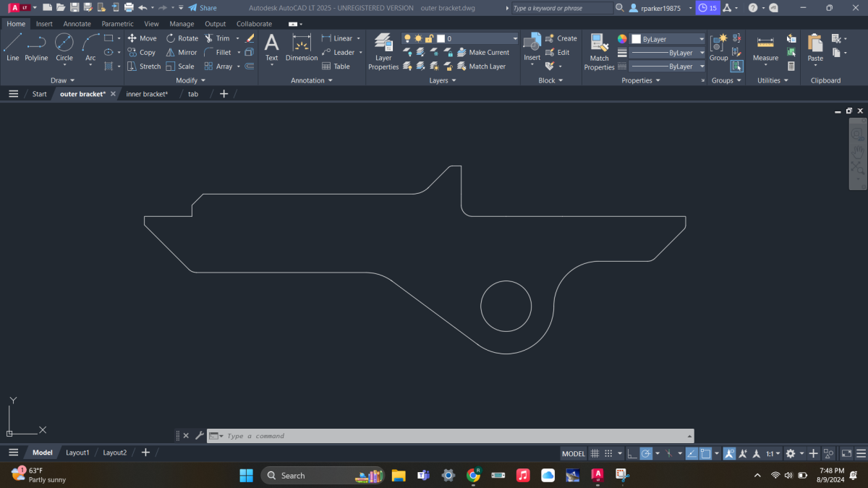Click the MODEL space button
The image size is (868, 488).
point(574,453)
